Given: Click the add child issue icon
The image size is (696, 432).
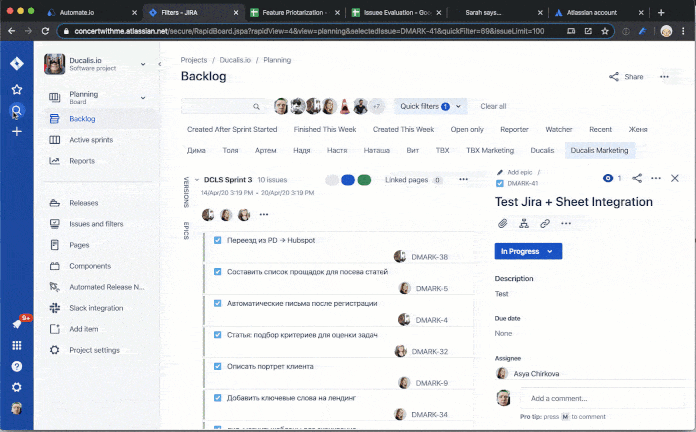Looking at the screenshot, I should pos(523,223).
